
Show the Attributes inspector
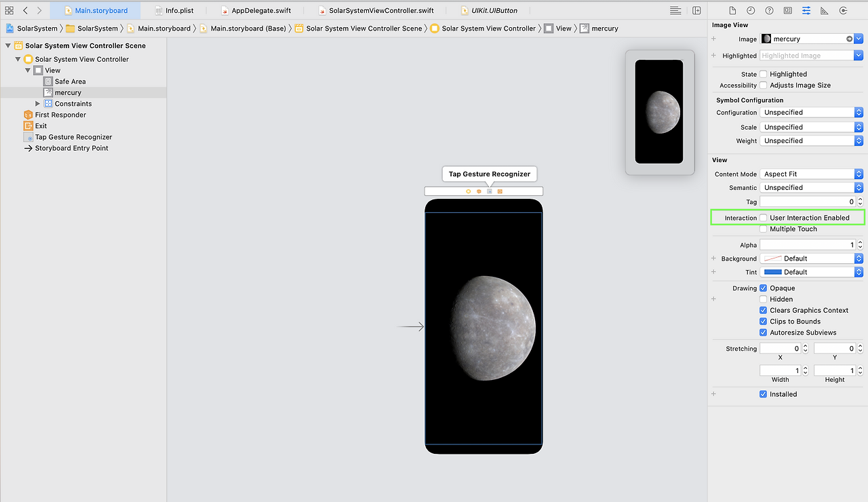(x=806, y=11)
